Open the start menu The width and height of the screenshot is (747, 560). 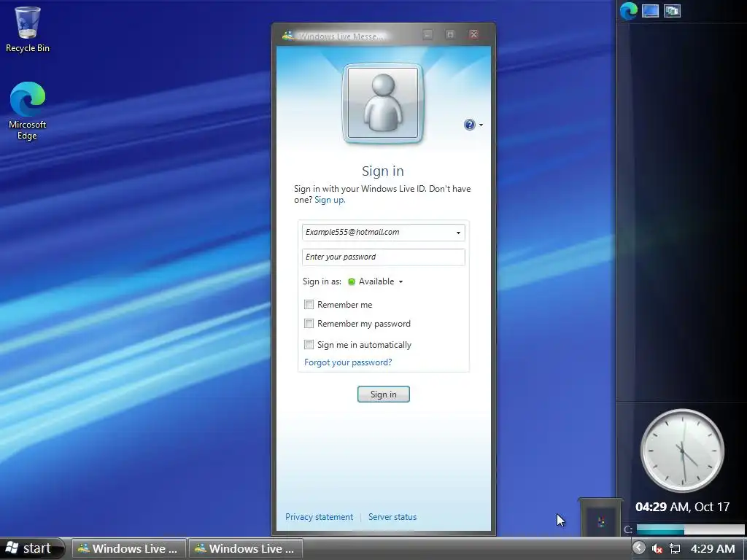click(32, 548)
